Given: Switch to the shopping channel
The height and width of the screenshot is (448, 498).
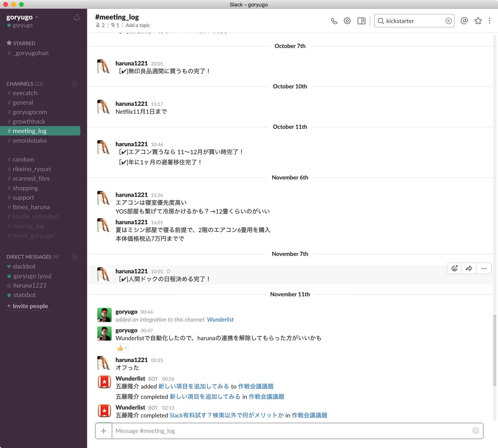Looking at the screenshot, I should click(x=25, y=188).
